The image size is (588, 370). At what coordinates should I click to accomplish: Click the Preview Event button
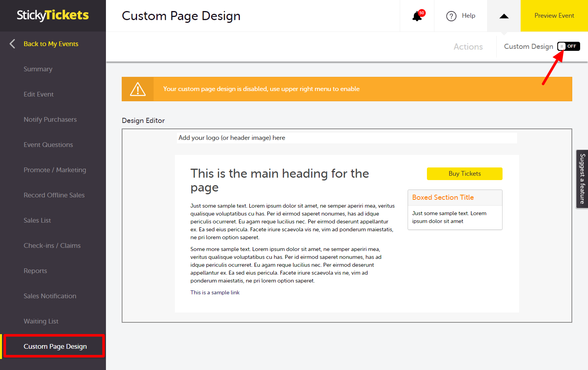(554, 15)
